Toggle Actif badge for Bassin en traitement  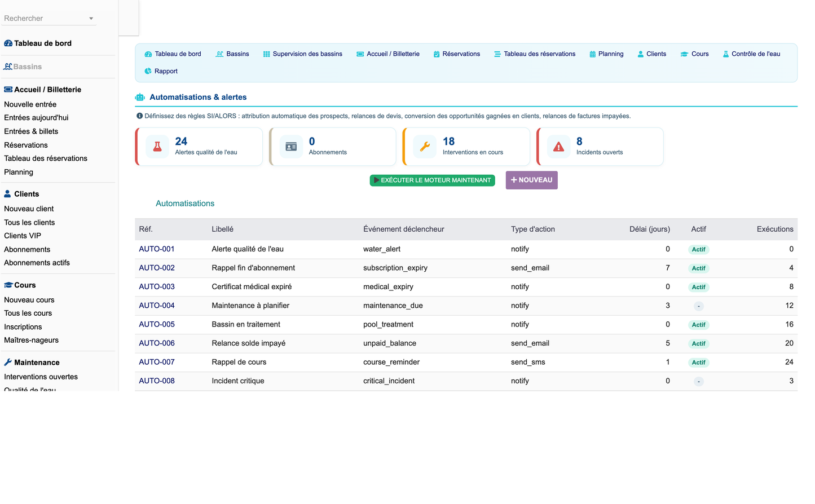(x=699, y=325)
